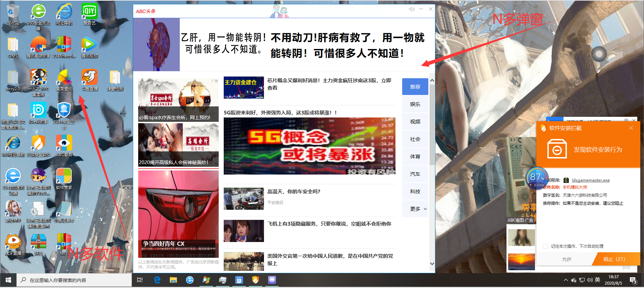Click the news list scroll down arrow
The height and width of the screenshot is (288, 644).
(x=432, y=264)
